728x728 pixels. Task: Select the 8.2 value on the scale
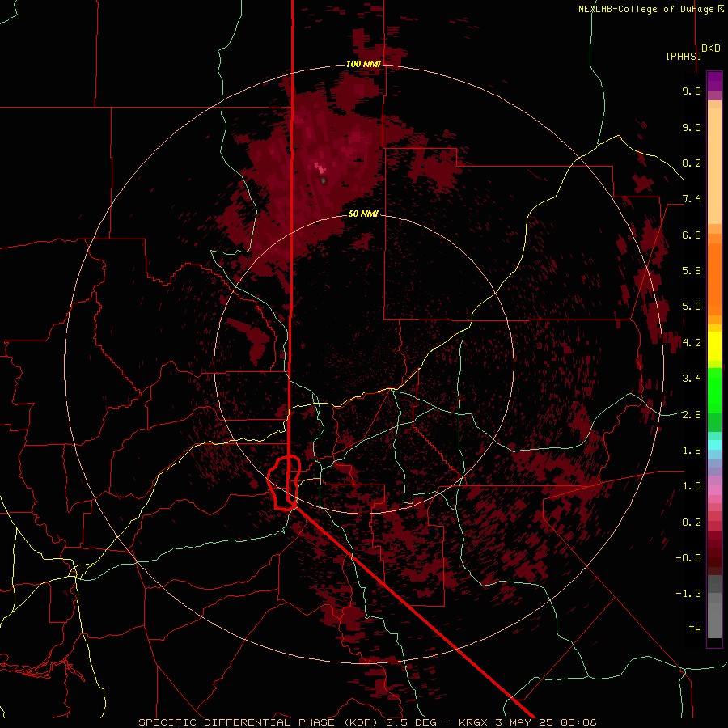coord(692,163)
